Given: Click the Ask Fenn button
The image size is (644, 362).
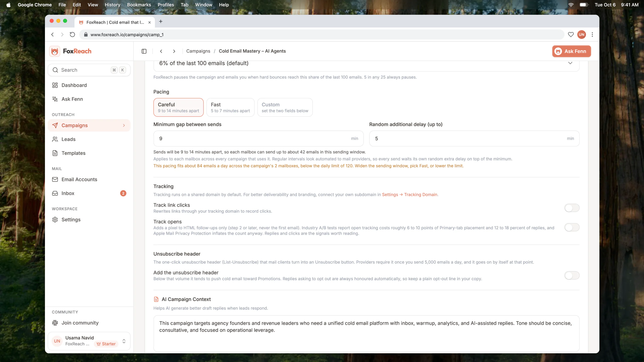Looking at the screenshot, I should click(x=572, y=51).
